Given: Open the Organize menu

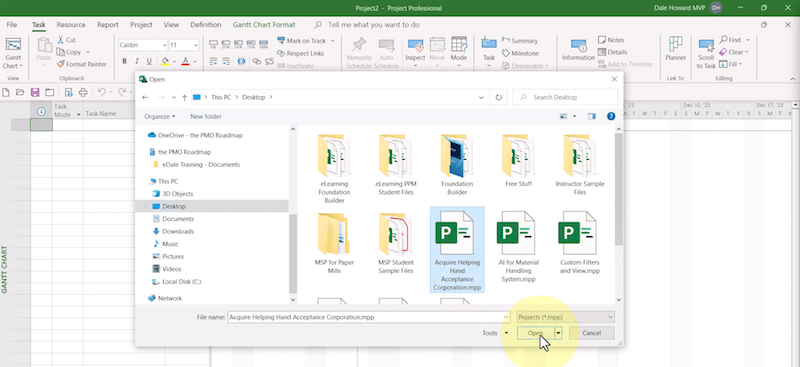Looking at the screenshot, I should [159, 116].
